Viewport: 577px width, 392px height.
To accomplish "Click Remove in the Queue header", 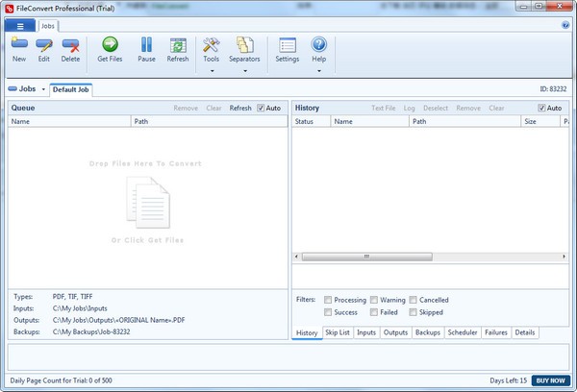I will tap(186, 109).
